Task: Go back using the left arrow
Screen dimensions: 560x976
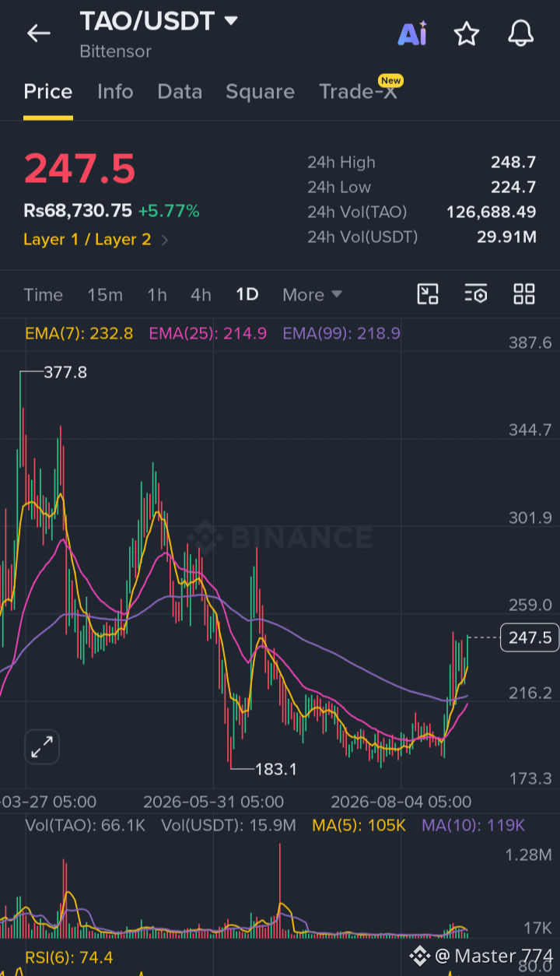Action: pyautogui.click(x=38, y=33)
